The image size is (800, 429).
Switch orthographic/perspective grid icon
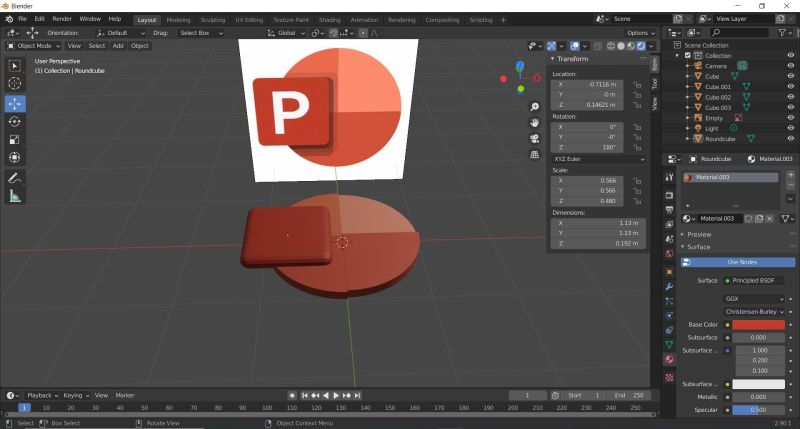click(534, 155)
